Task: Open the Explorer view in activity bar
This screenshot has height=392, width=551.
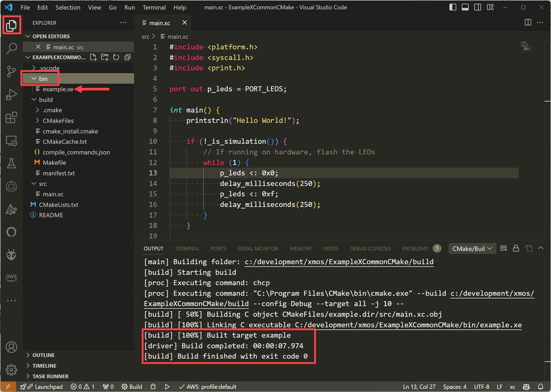Action: pyautogui.click(x=11, y=25)
